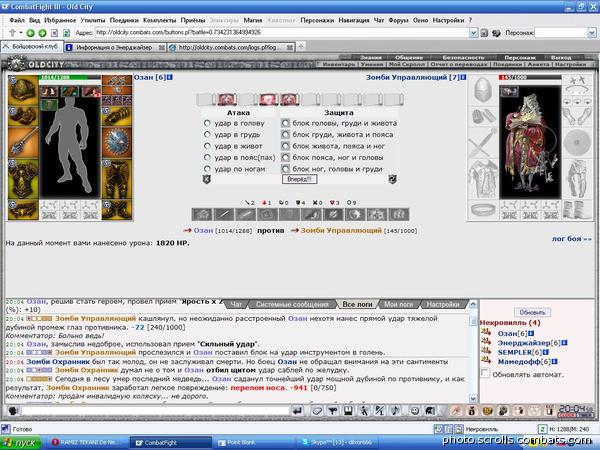Viewport: 600px width, 450px height.
Task: Select блок груди, живота и пояса
Action: [x=285, y=135]
